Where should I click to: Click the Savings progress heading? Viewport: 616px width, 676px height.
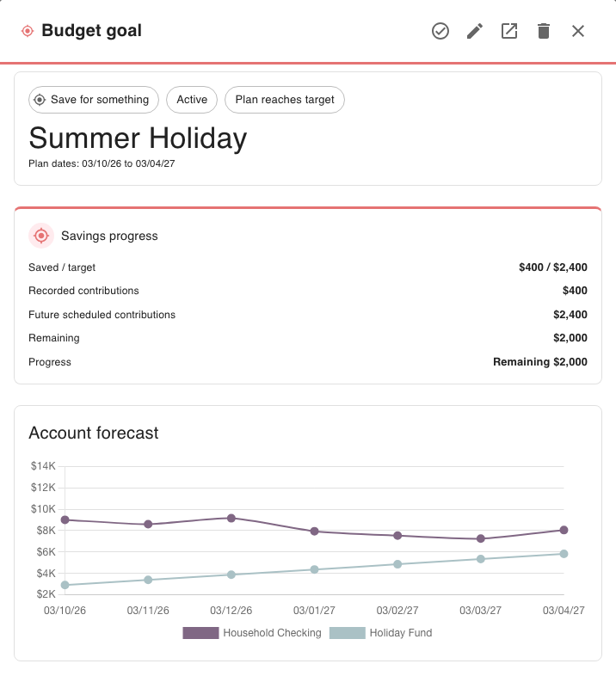tap(109, 236)
